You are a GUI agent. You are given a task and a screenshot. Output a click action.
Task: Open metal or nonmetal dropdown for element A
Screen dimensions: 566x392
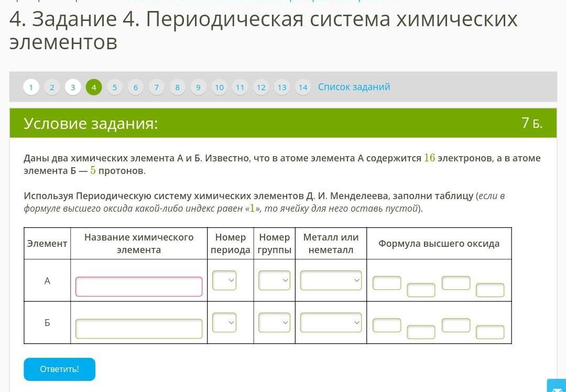(331, 280)
